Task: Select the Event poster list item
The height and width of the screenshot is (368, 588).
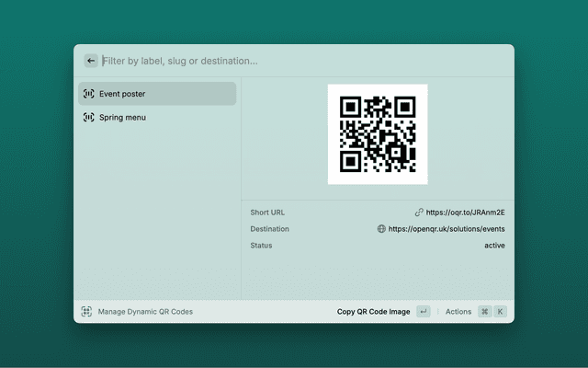Action: (x=157, y=94)
